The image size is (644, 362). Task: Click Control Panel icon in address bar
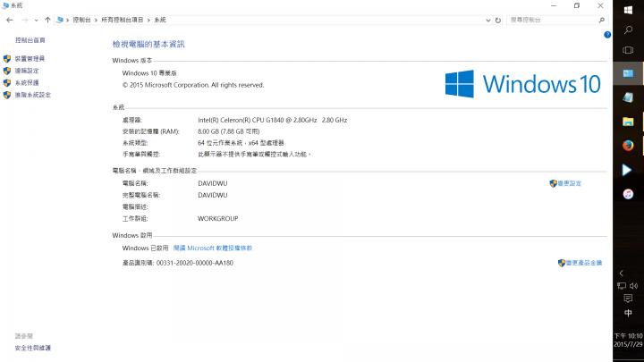point(60,20)
